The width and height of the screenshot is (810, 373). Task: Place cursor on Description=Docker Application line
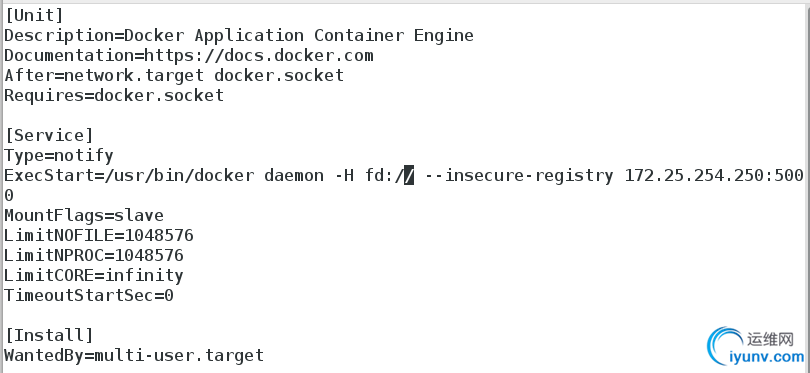pos(239,36)
